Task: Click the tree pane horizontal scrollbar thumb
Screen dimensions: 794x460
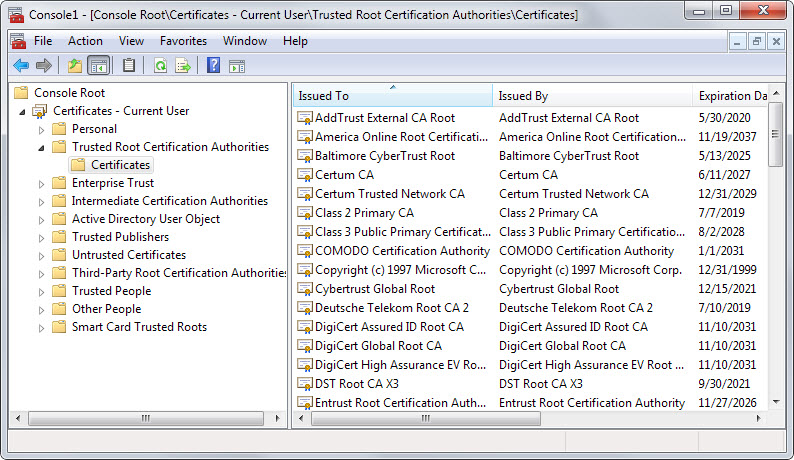Action: [x=146, y=418]
